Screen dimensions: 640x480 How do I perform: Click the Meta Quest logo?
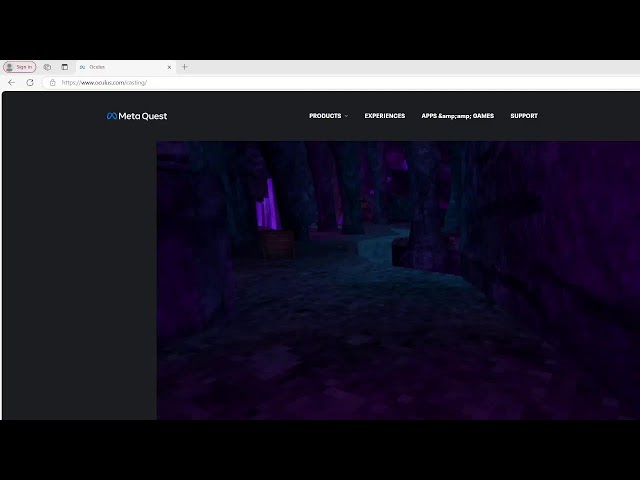(x=137, y=116)
